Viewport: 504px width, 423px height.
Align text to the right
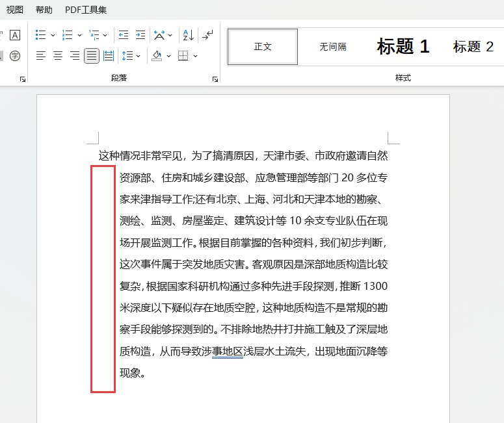(75, 56)
